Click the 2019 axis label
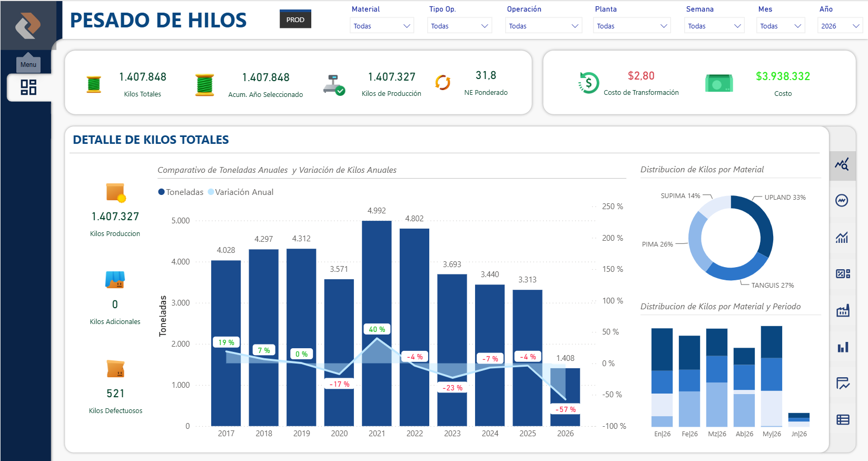This screenshot has width=868, height=461. tap(301, 434)
